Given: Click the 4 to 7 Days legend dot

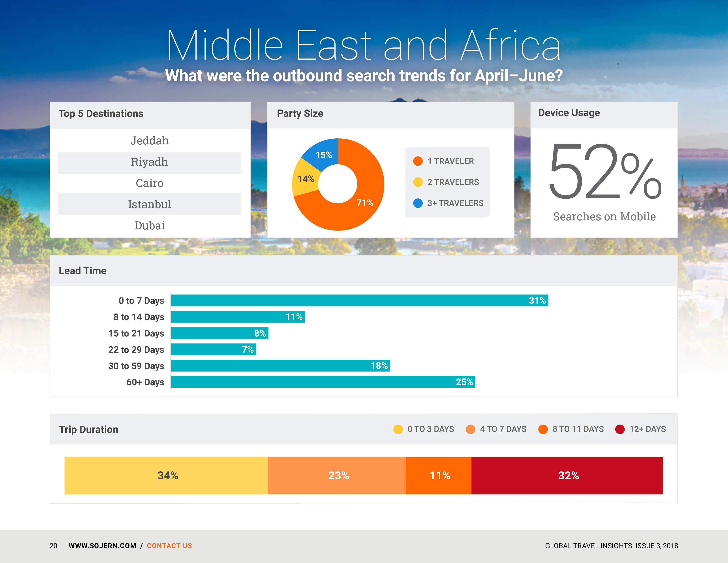Looking at the screenshot, I should (x=470, y=429).
